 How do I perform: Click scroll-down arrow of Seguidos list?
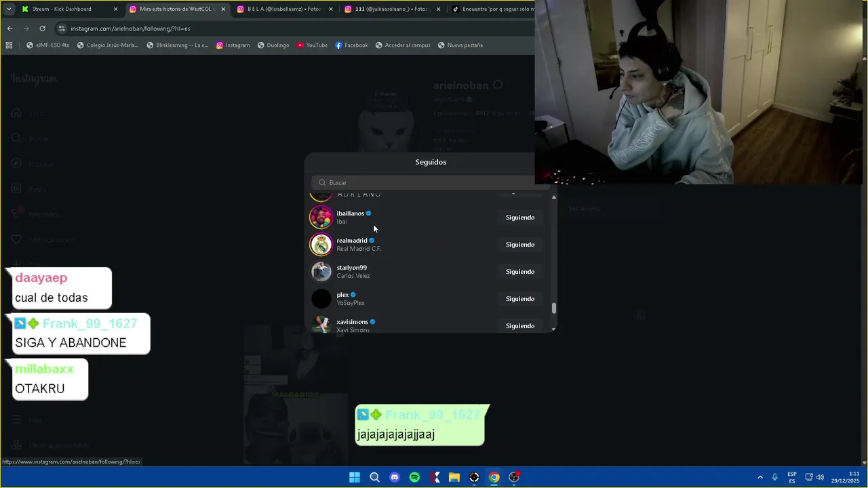[x=554, y=329]
